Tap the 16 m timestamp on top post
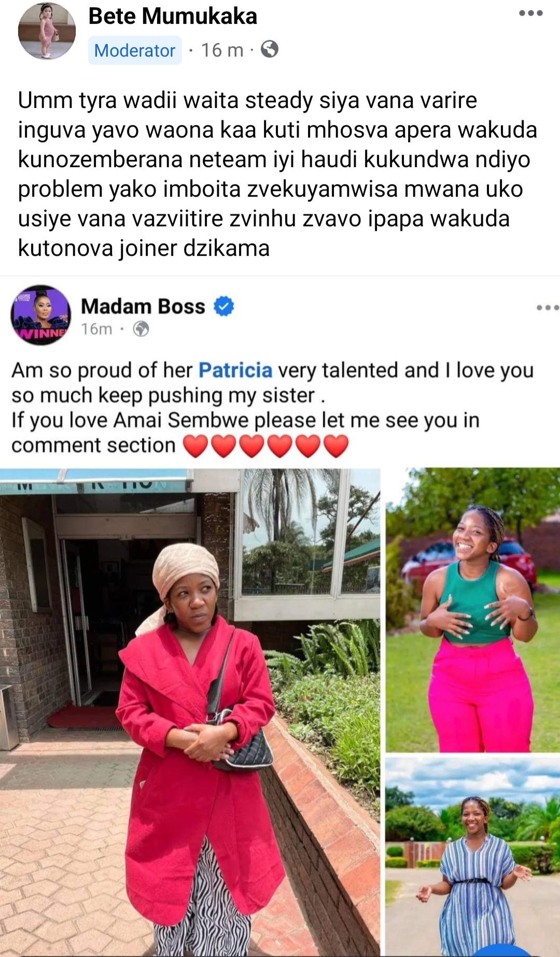The height and width of the screenshot is (957, 560). 222,50
